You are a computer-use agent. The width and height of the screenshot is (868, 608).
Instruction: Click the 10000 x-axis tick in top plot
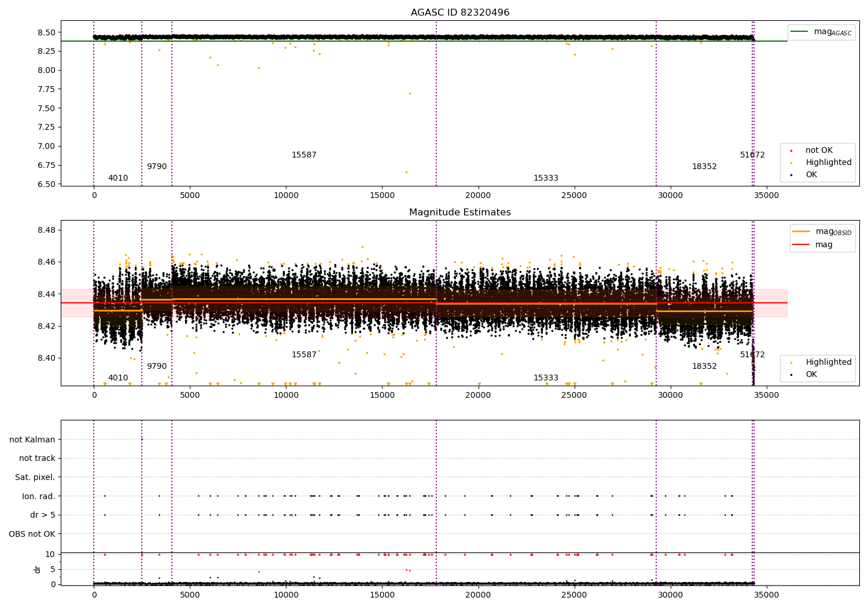[286, 195]
